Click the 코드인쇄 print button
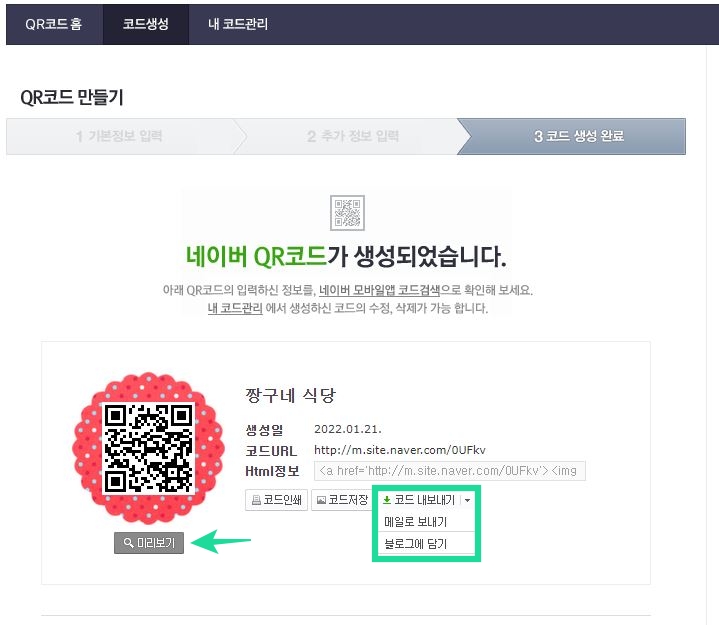Screen dimensions: 719x625 [x=277, y=500]
